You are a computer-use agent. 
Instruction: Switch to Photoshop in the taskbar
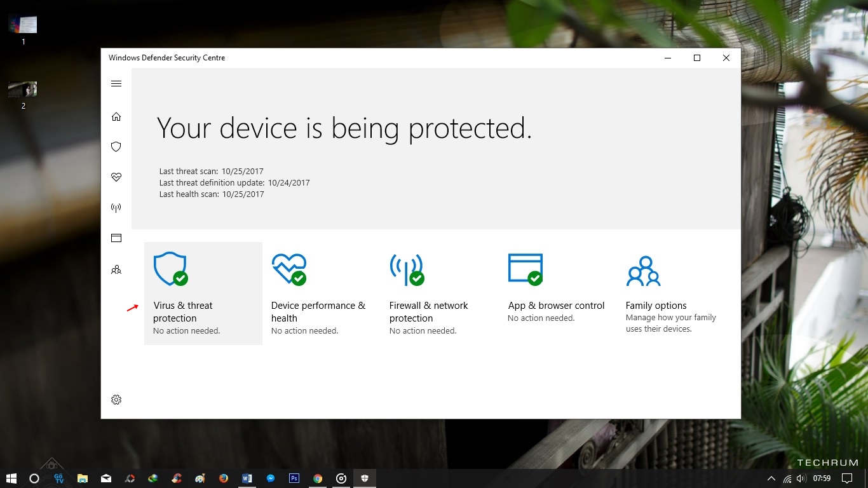point(294,478)
